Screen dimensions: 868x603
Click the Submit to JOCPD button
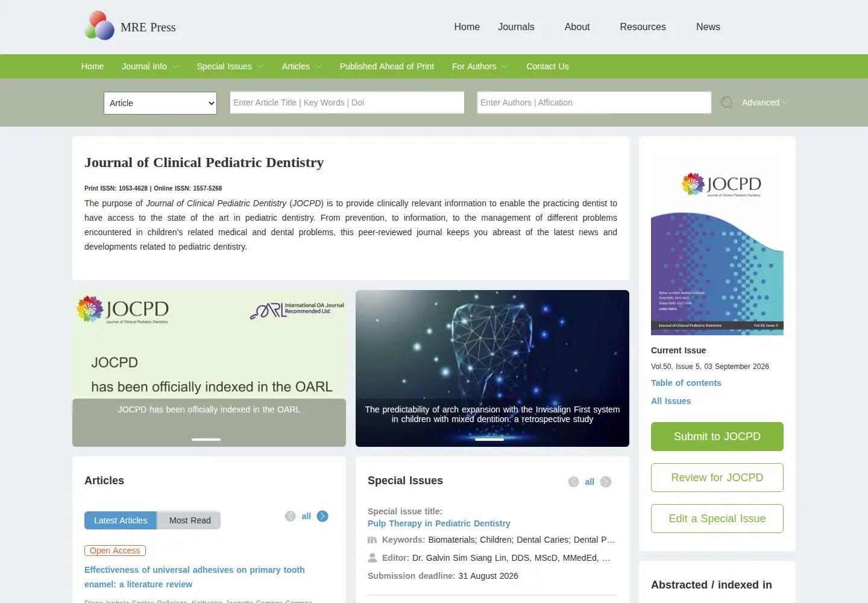(717, 437)
